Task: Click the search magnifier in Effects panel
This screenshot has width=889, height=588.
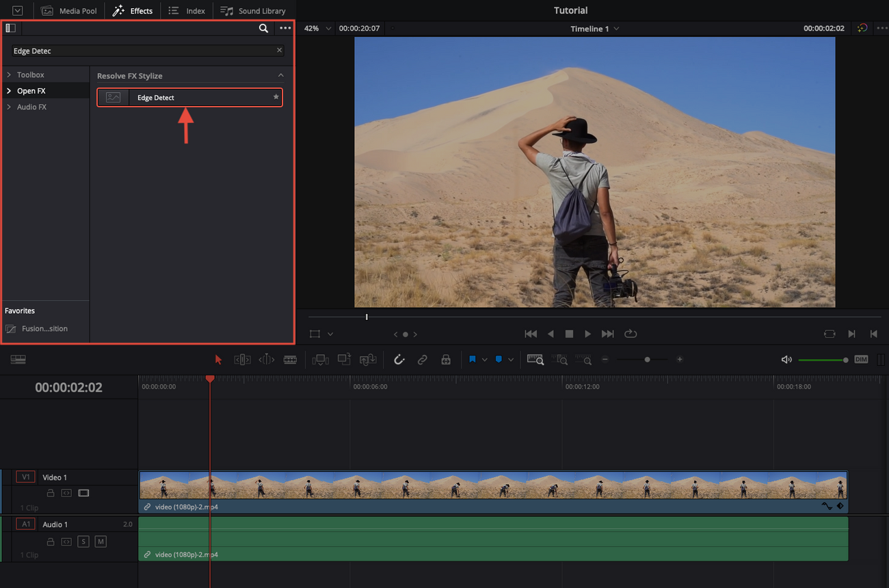Action: pos(263,28)
